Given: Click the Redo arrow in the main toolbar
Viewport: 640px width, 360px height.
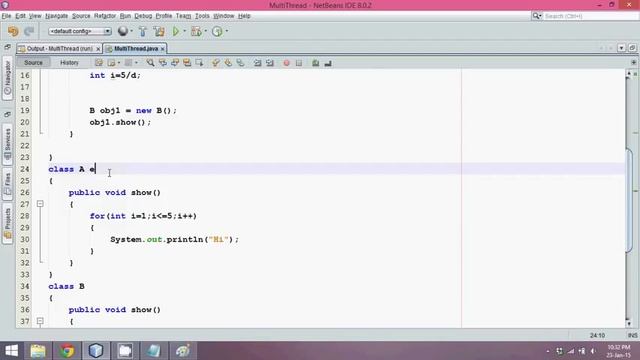Looking at the screenshot, I should click(x=29, y=31).
